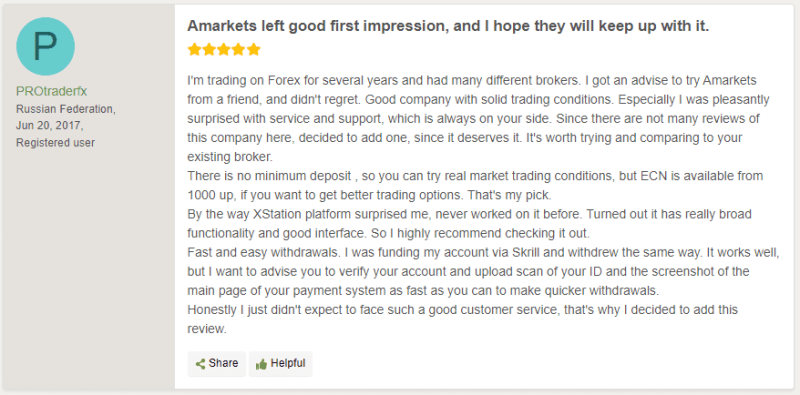The image size is (800, 395).
Task: Select the first gold rating star
Action: tap(194, 50)
